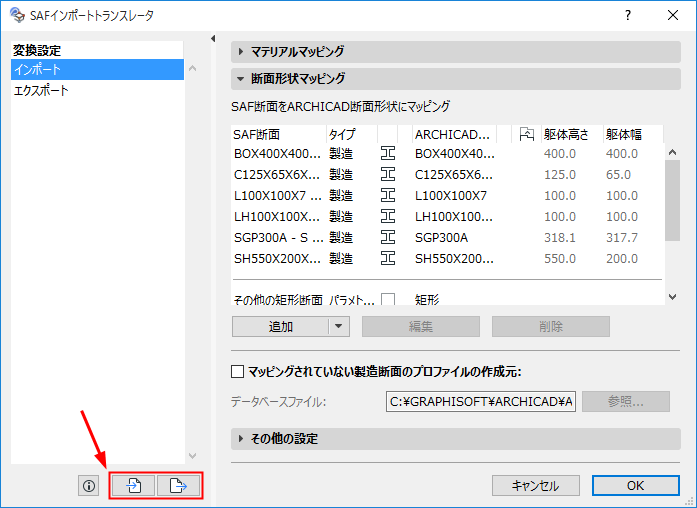Click the SAF translator app icon in title bar

(x=17, y=15)
